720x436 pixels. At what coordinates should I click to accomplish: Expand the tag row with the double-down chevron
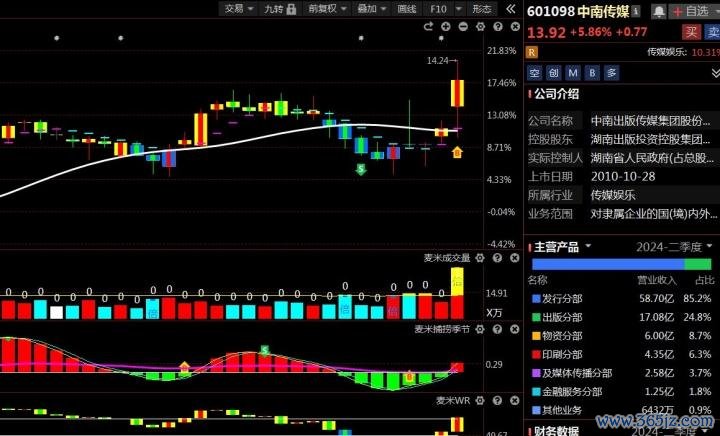715,73
